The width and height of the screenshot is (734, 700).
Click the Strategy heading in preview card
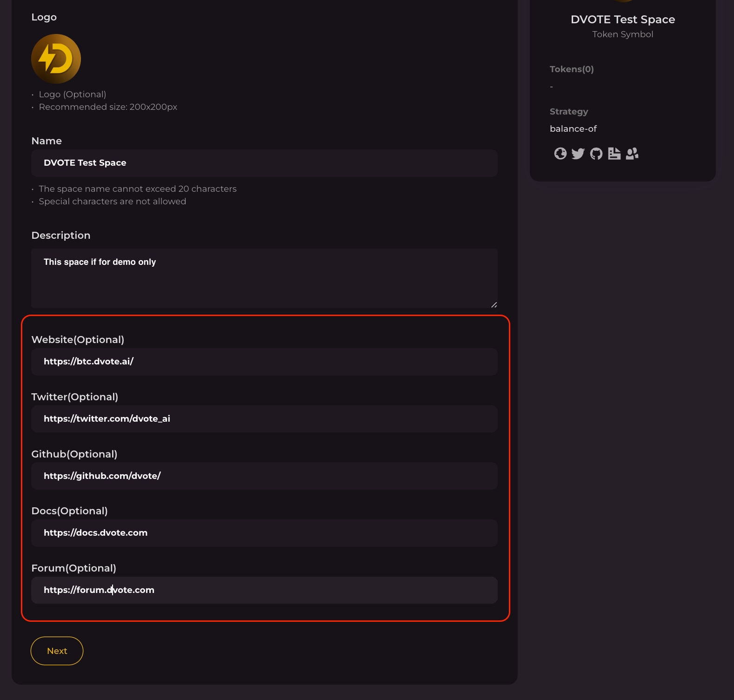[x=569, y=112]
